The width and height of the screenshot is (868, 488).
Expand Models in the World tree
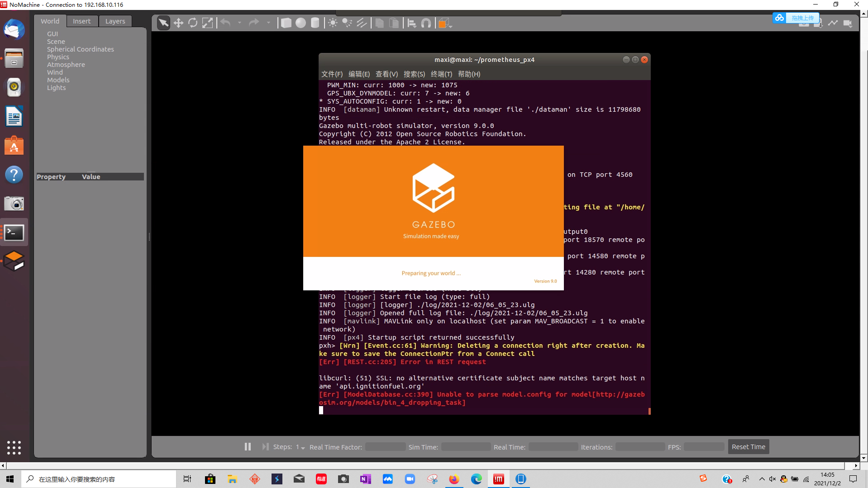[58, 80]
